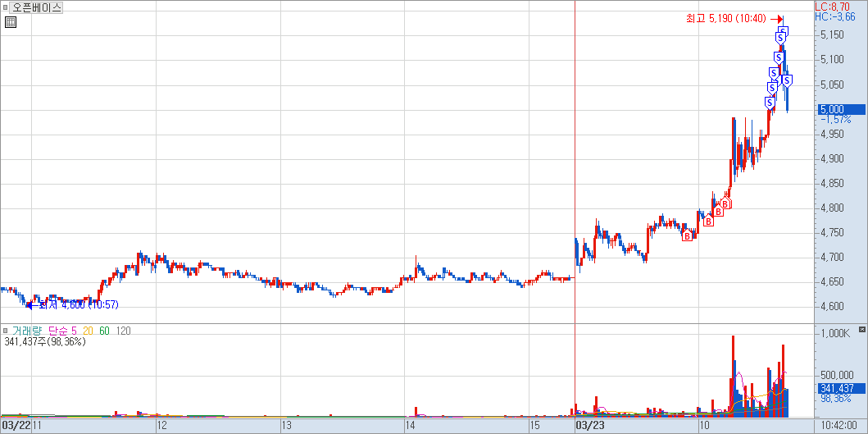Click the blue 341,437 volume tag
This screenshot has width=868, height=434.
pyautogui.click(x=840, y=389)
